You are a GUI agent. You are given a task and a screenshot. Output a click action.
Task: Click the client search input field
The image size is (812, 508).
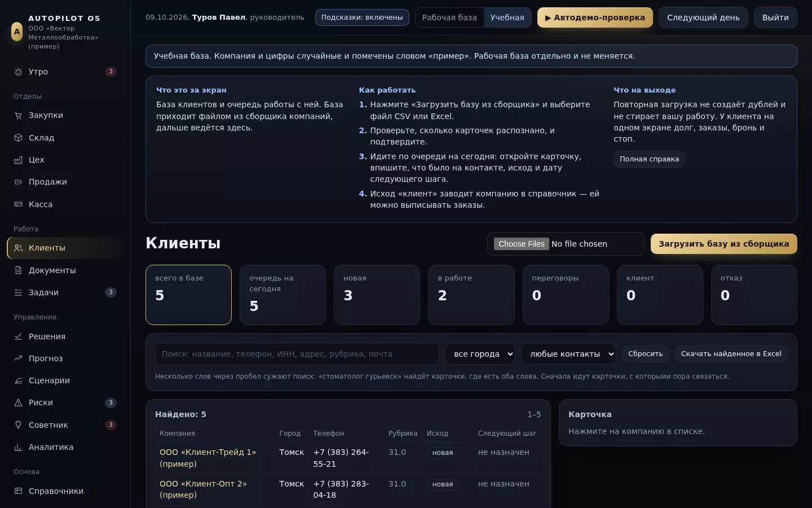click(x=297, y=354)
